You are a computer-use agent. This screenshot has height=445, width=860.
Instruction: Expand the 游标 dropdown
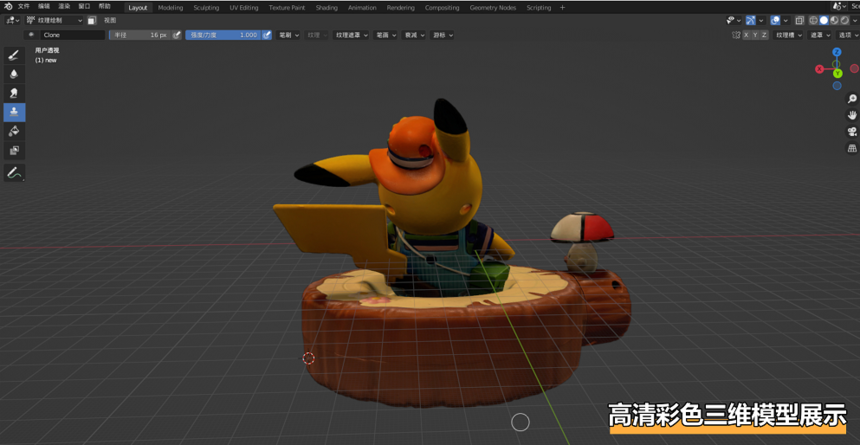pos(442,35)
